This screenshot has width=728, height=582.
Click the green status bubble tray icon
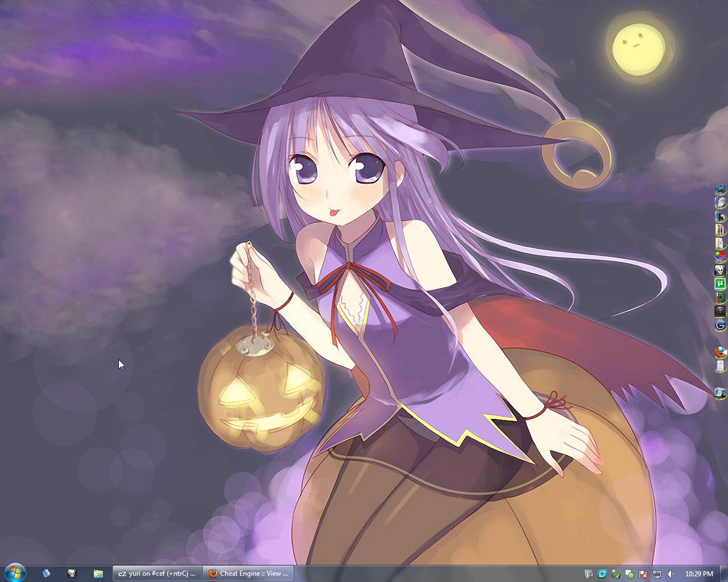click(630, 573)
